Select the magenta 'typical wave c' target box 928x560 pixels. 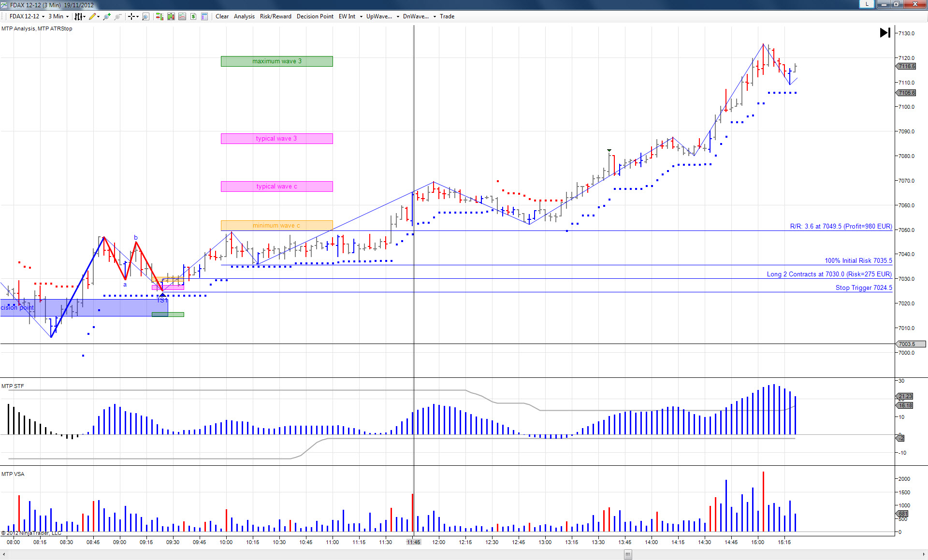[x=277, y=187]
